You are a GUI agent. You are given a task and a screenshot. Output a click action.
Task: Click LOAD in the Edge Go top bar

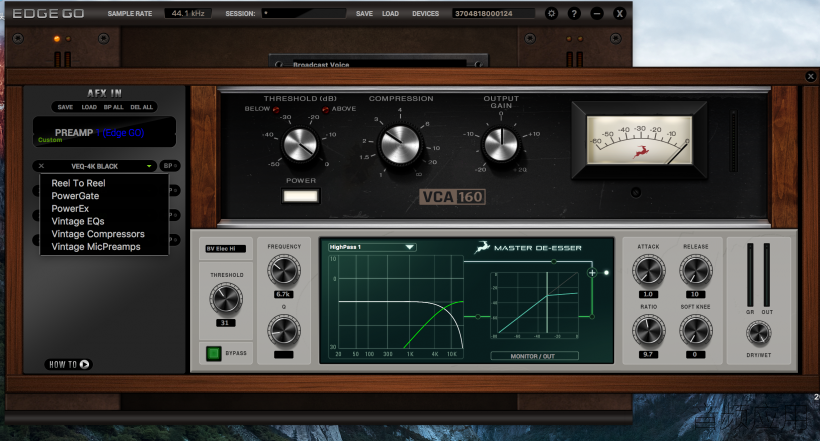[390, 14]
